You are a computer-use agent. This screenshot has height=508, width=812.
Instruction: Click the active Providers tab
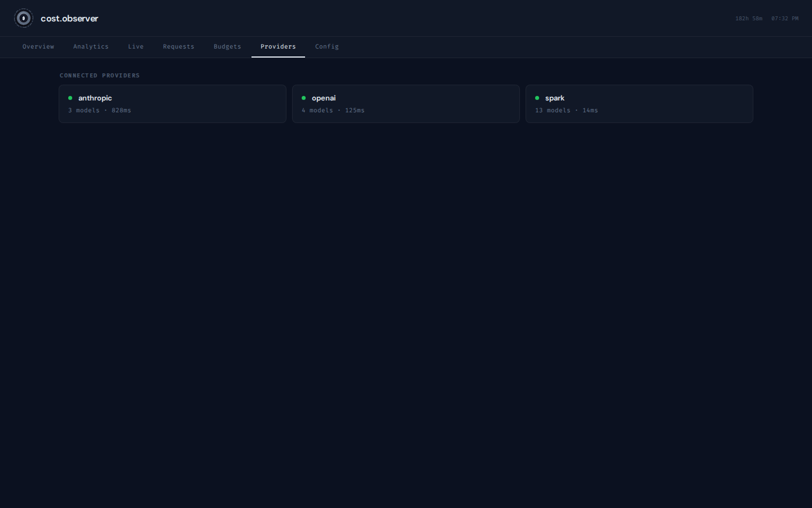coord(278,47)
